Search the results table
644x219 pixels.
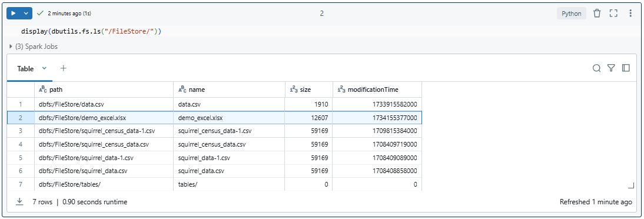coord(596,68)
